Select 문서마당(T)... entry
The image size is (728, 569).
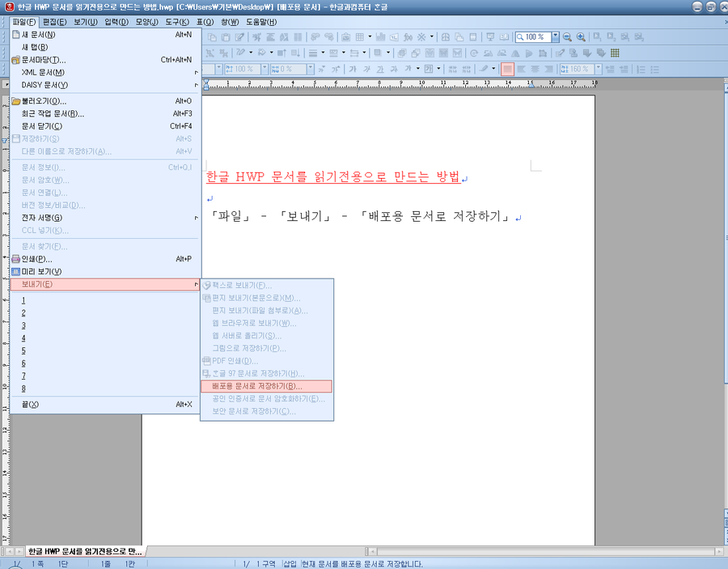(105, 60)
